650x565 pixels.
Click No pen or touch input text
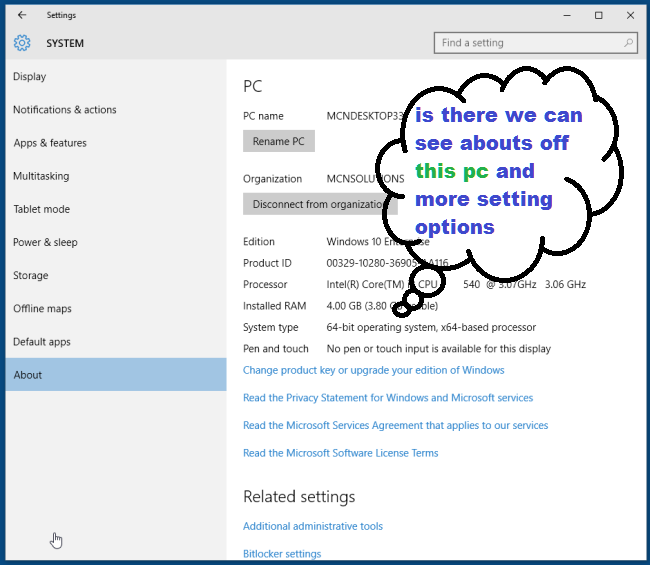pyautogui.click(x=439, y=349)
